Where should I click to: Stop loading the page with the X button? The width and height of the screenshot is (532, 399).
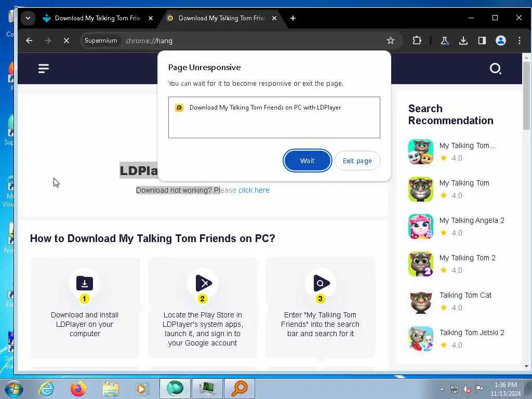point(66,41)
